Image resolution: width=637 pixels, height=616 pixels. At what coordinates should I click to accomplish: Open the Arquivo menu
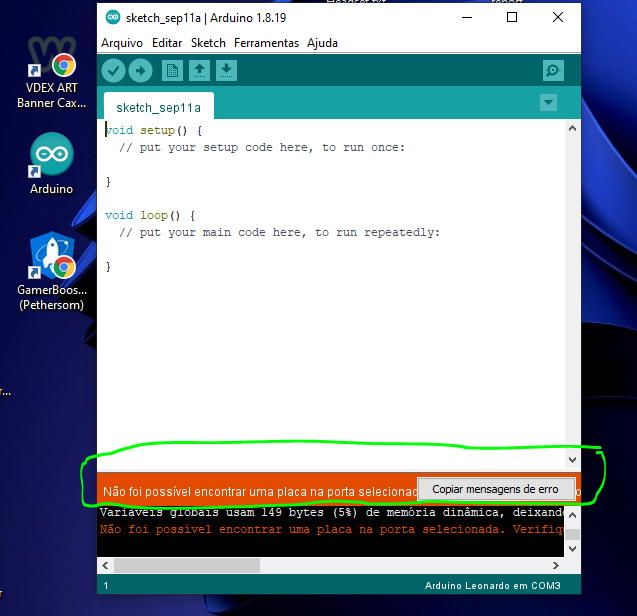pos(122,43)
